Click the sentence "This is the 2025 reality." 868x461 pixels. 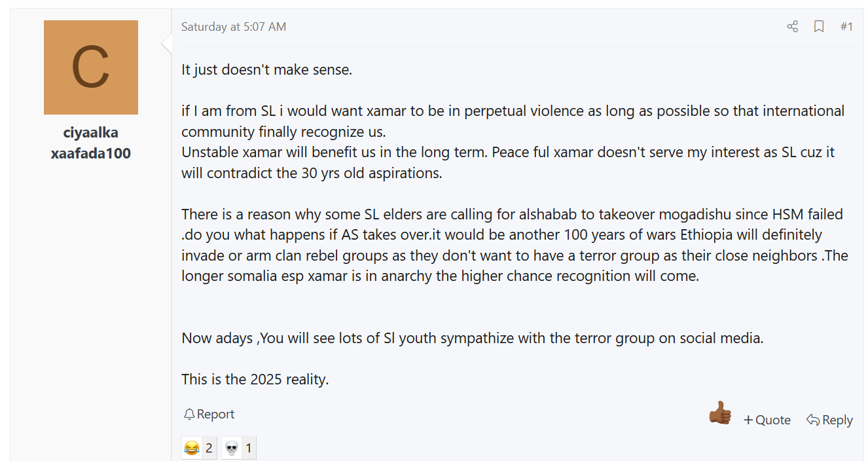pyautogui.click(x=255, y=379)
